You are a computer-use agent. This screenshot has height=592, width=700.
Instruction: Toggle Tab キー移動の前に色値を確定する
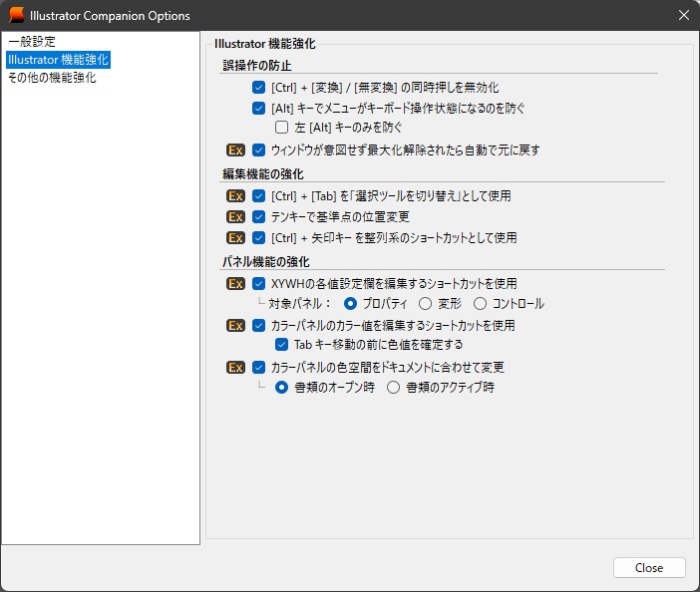tap(281, 345)
